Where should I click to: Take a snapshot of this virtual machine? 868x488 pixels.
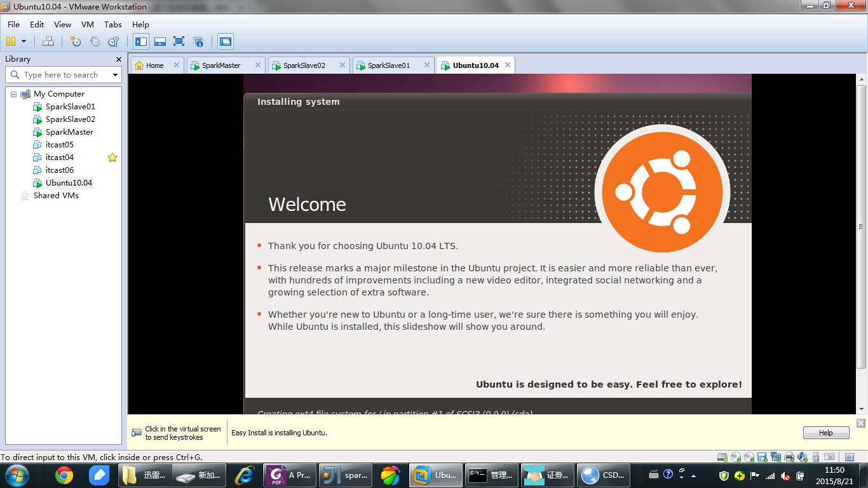76,41
